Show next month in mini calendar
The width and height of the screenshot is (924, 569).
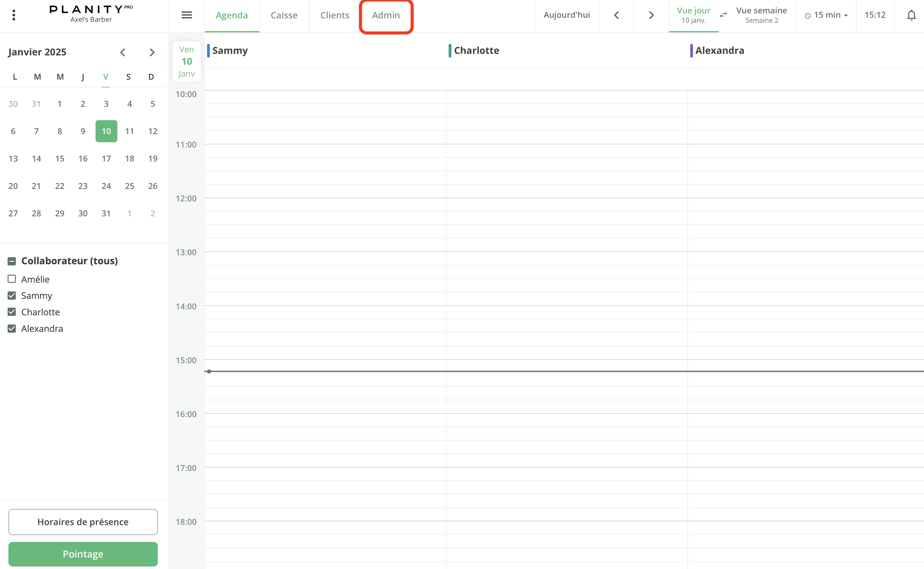[152, 52]
